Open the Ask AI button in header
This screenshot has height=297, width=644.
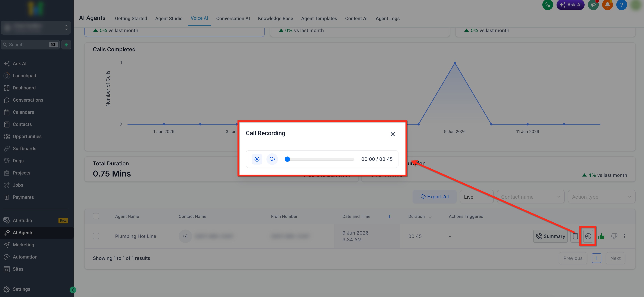point(570,5)
